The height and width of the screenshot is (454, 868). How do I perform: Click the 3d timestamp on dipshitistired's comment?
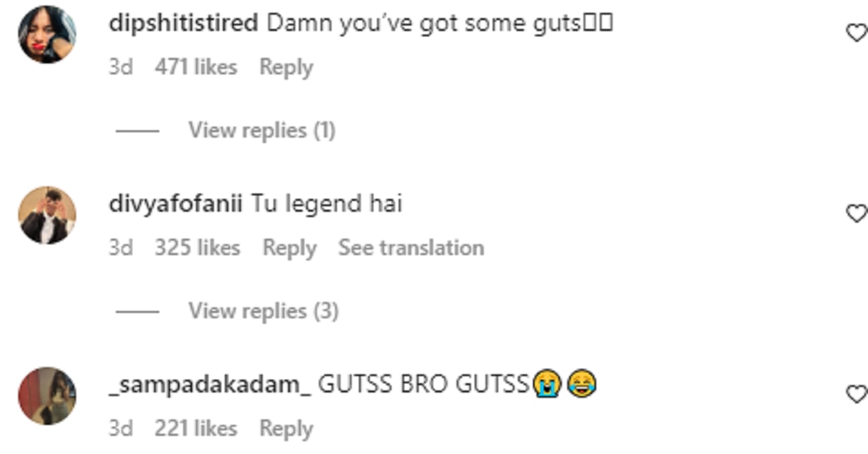tap(121, 67)
